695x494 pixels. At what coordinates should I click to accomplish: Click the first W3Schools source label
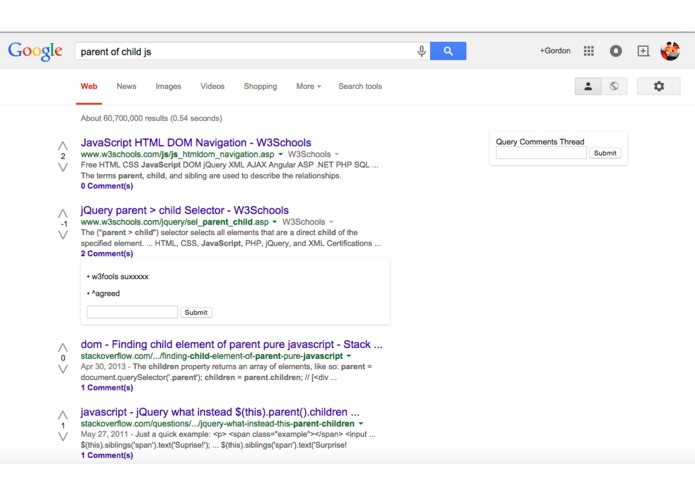pyautogui.click(x=309, y=154)
